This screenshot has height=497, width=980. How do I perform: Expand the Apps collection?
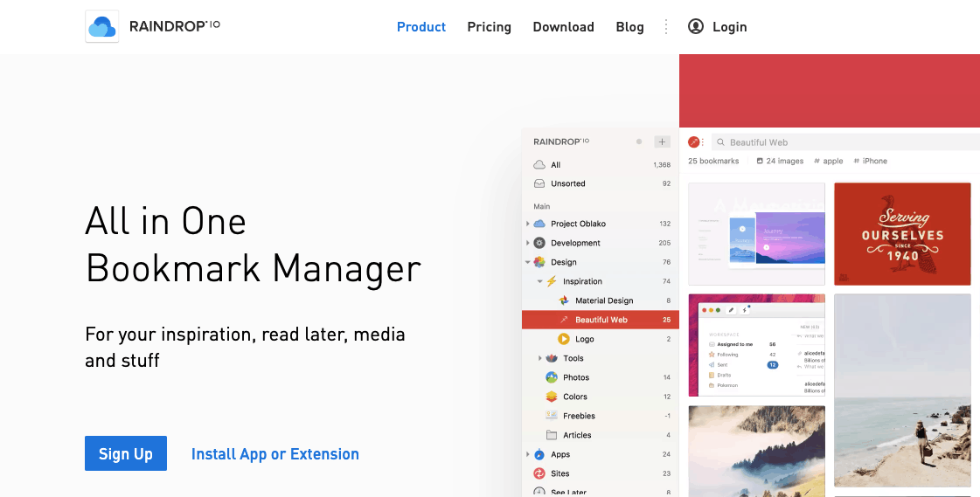pyautogui.click(x=527, y=454)
